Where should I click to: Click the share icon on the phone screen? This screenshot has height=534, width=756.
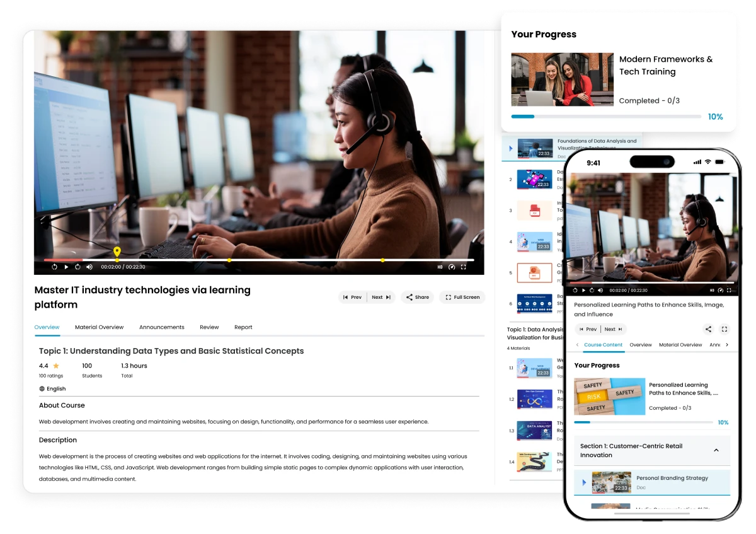point(708,329)
